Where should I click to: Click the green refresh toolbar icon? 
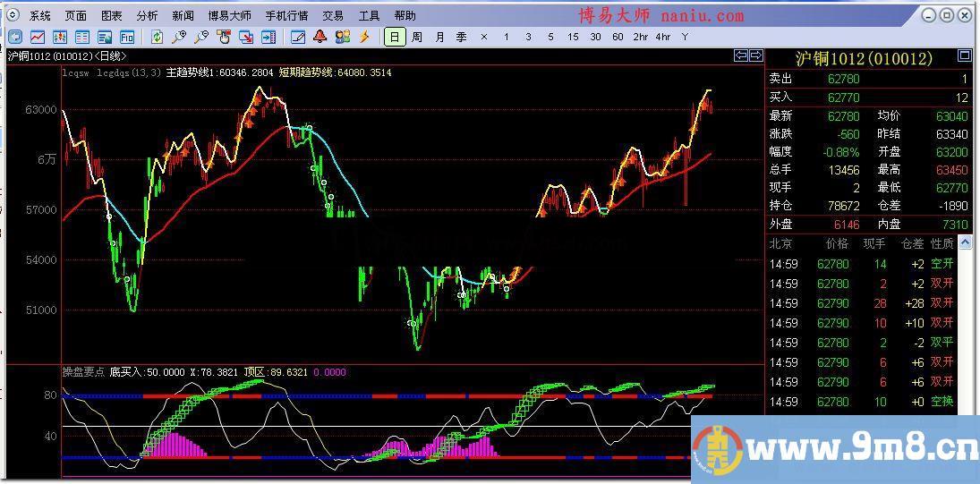pyautogui.click(x=158, y=37)
